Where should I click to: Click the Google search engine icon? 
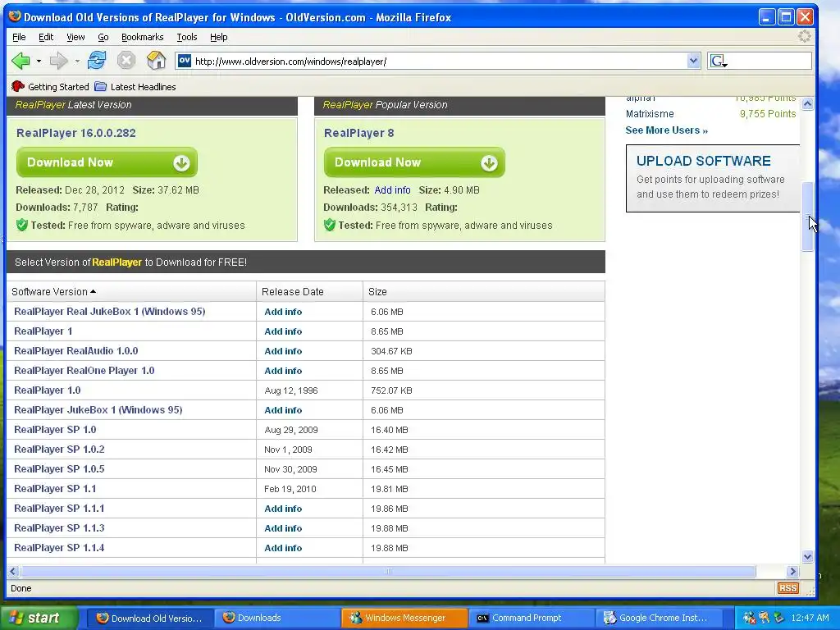click(x=718, y=61)
